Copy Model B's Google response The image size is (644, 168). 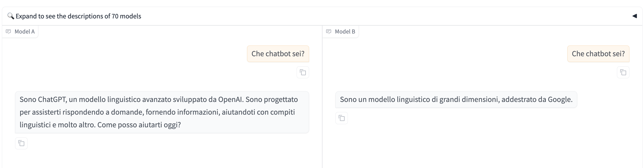coord(341,118)
